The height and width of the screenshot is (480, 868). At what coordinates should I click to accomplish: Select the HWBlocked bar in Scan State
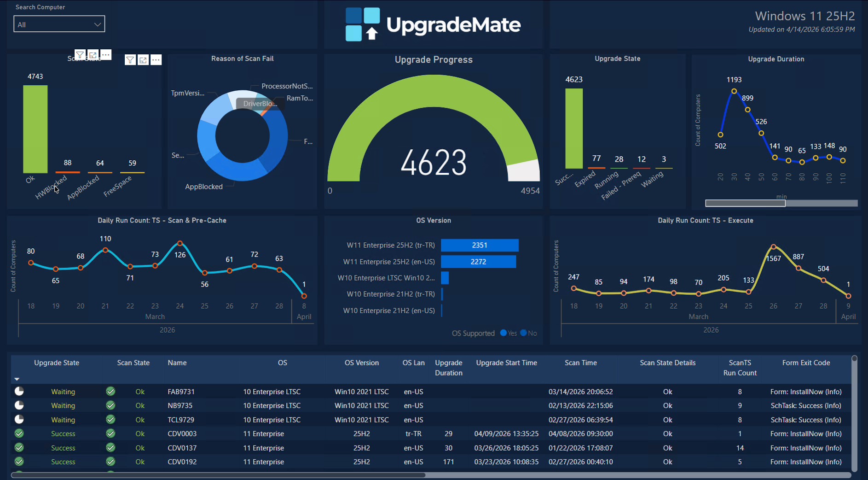click(68, 172)
